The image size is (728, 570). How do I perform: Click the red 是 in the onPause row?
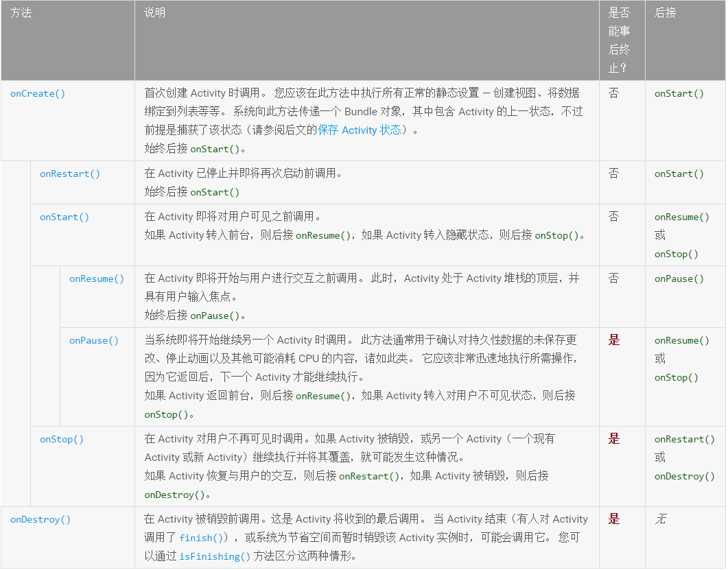[614, 340]
